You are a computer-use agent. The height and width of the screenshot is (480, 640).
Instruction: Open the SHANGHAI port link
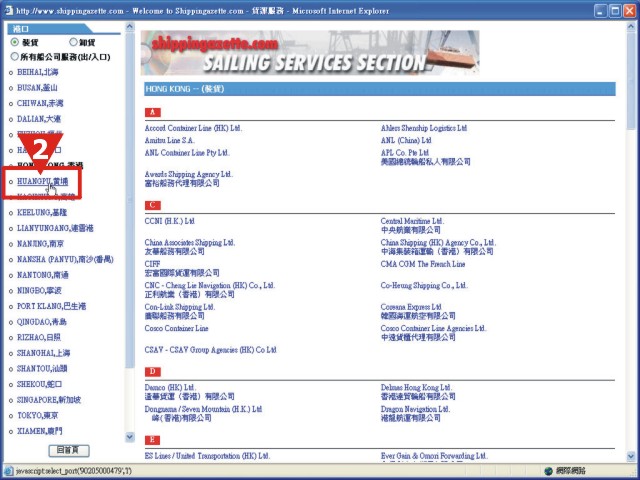43,353
